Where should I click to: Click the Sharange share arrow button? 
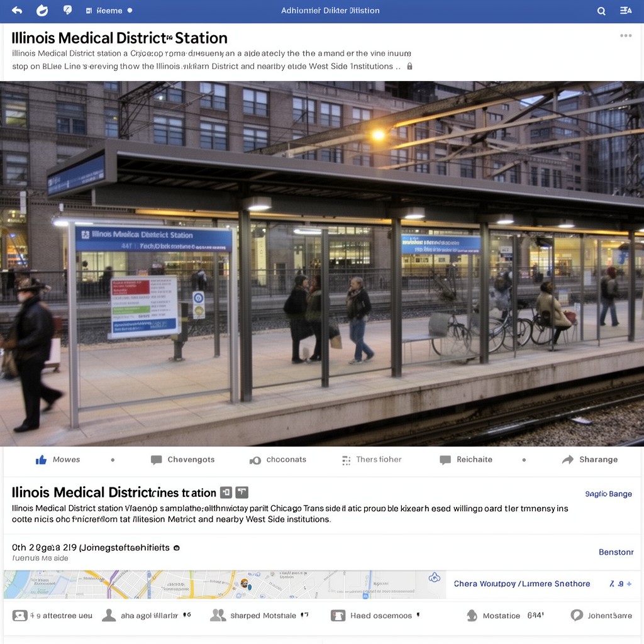pyautogui.click(x=590, y=460)
